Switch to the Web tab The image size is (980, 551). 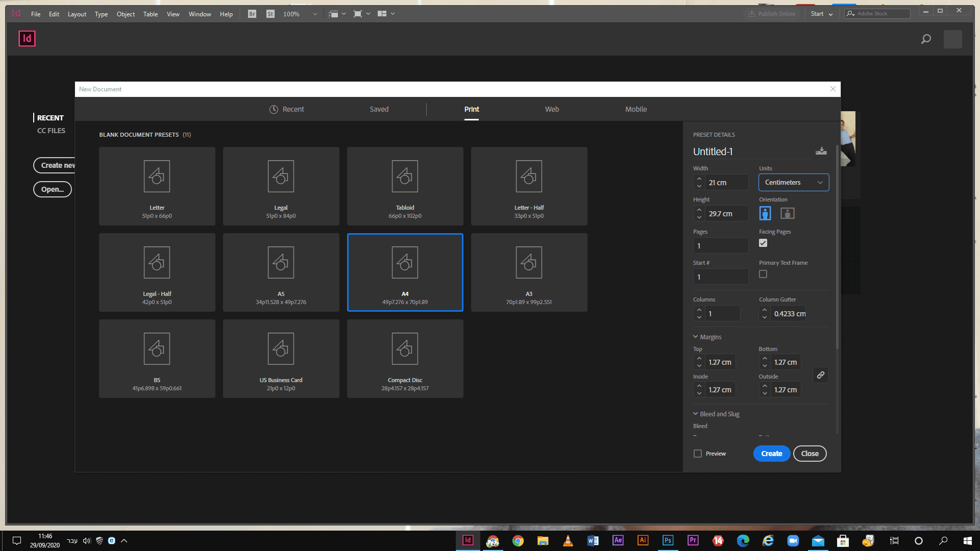point(552,109)
